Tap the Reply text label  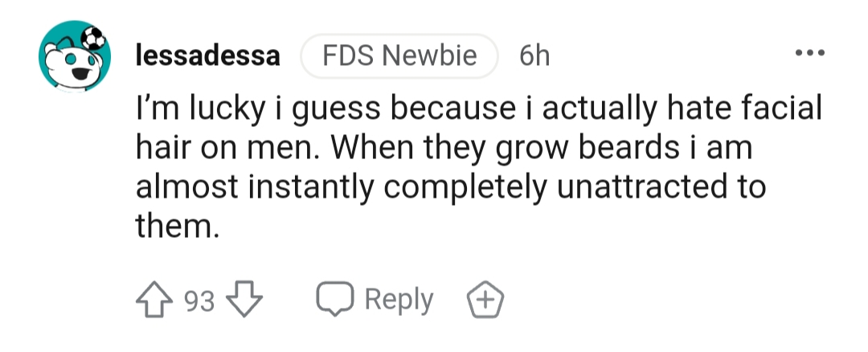tap(399, 300)
